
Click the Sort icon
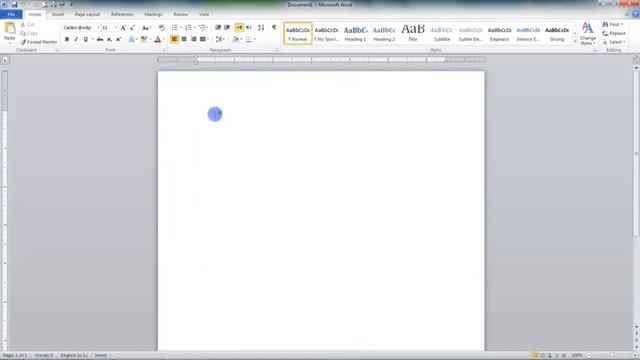[x=261, y=28]
